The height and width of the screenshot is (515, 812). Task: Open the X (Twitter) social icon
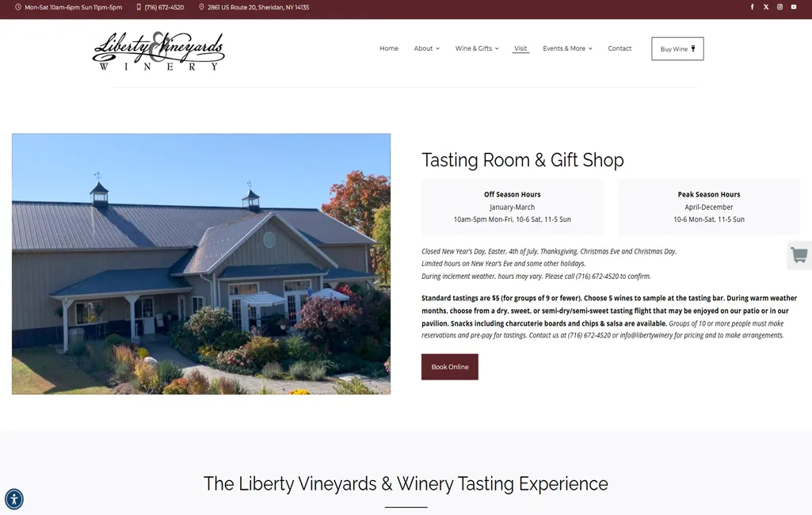[x=766, y=7]
